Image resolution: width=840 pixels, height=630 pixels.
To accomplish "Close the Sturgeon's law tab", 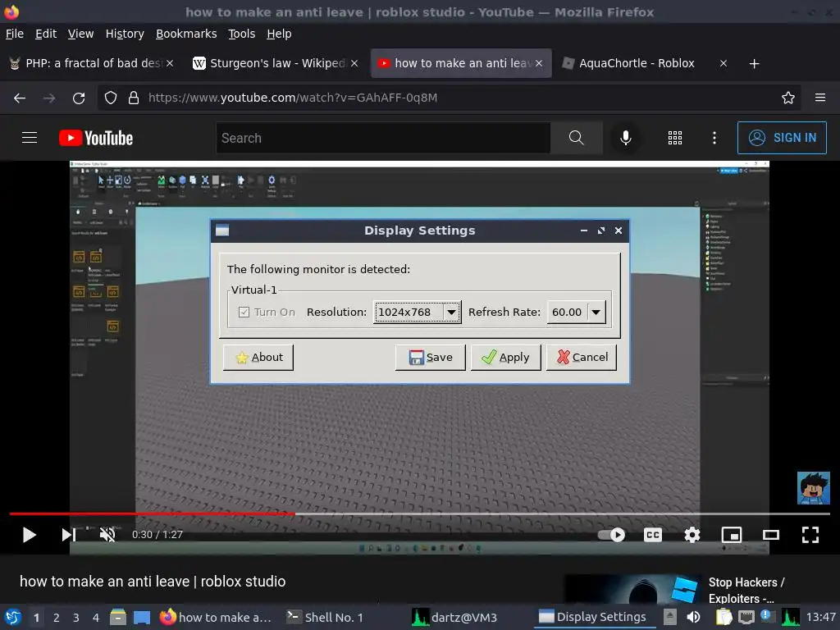I will pos(354,63).
